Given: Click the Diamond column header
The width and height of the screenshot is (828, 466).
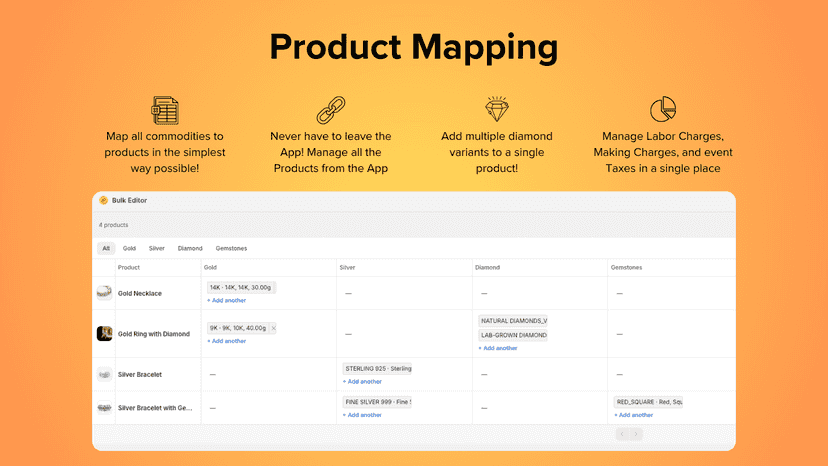Looking at the screenshot, I should pyautogui.click(x=487, y=267).
